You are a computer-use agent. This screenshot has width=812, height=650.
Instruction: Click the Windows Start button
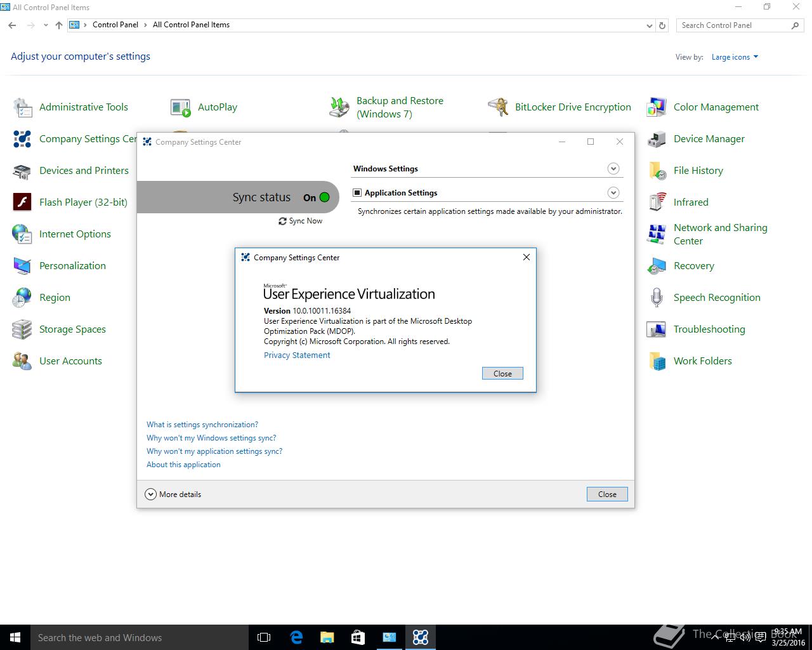tap(15, 637)
